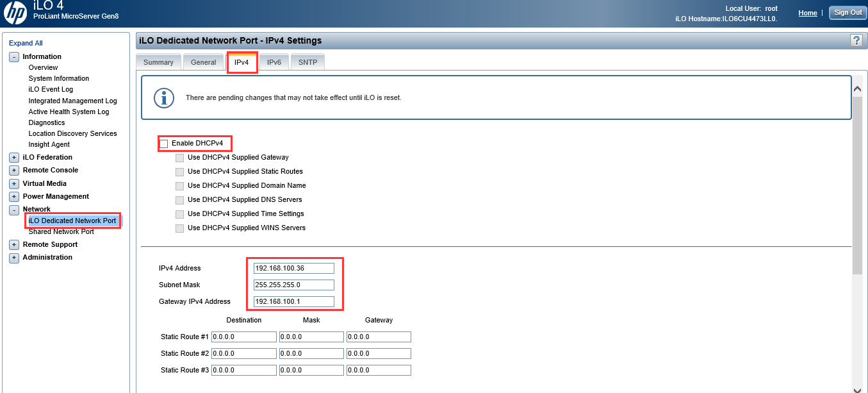Click the Network section label
Screen dimensions: 868x393
pos(37,210)
